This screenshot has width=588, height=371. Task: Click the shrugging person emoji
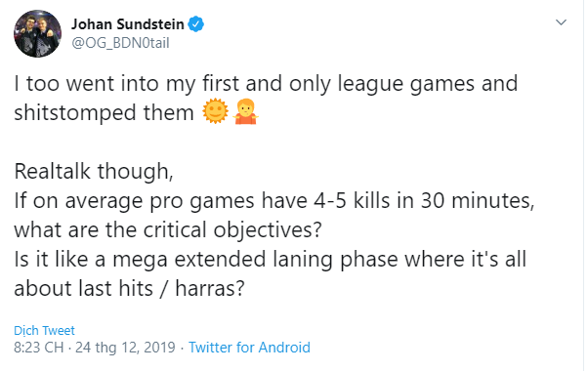pyautogui.click(x=245, y=111)
